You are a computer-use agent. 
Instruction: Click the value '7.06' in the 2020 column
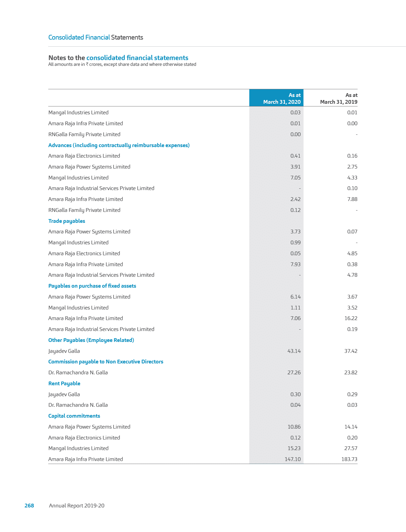296,318
